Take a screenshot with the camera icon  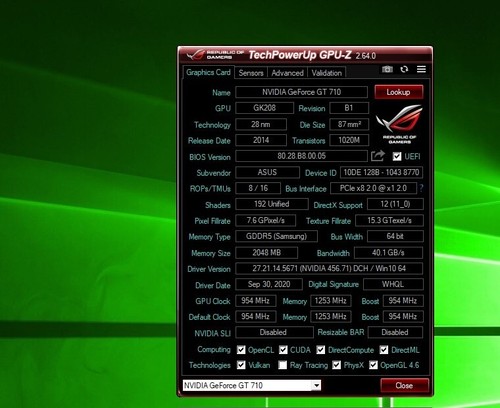click(387, 69)
